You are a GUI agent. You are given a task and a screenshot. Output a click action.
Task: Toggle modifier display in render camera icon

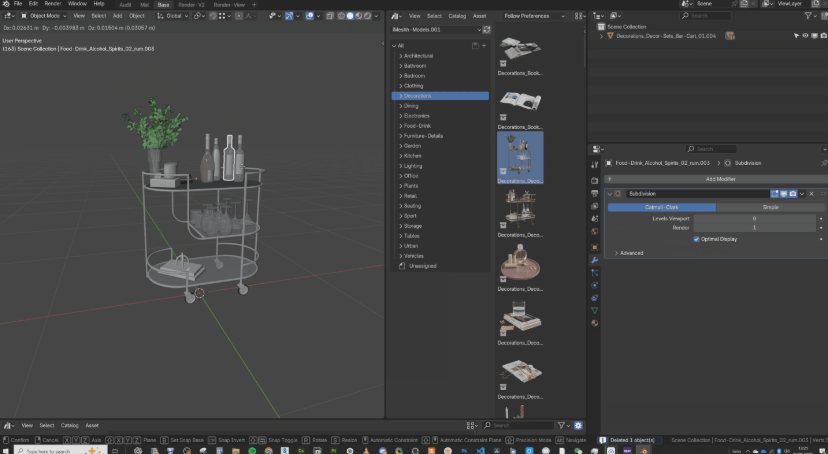click(793, 193)
